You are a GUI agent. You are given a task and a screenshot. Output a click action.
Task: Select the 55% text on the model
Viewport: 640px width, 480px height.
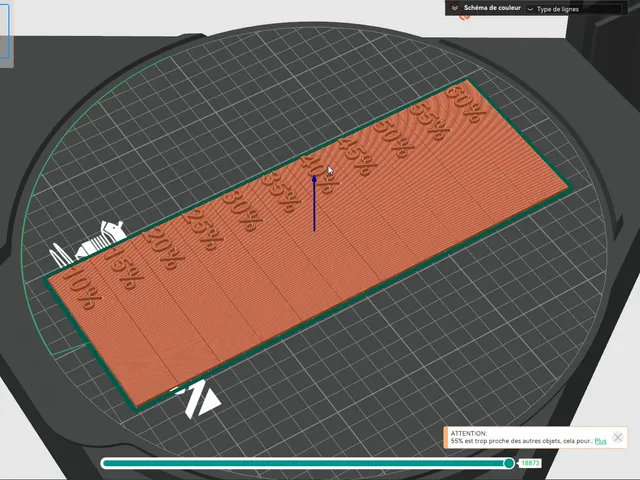[429, 122]
